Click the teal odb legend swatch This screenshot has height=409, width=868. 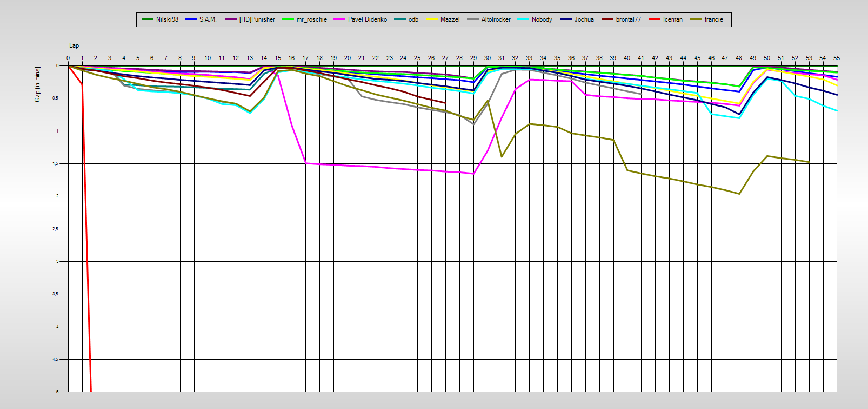pos(400,19)
